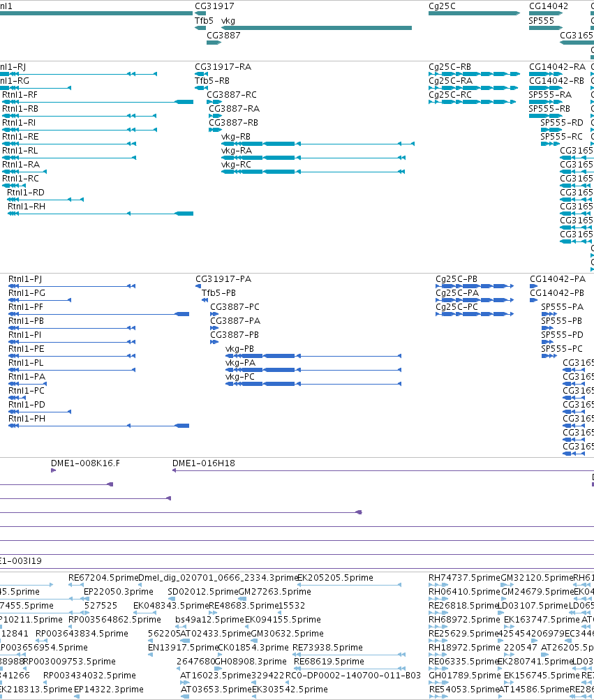Click the CG14042-PA protein label
This screenshot has height=700, width=594.
tap(558, 279)
